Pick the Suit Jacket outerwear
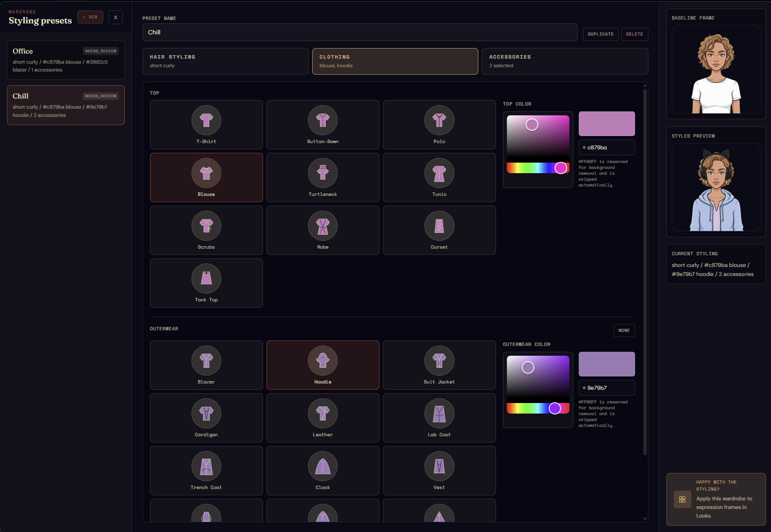This screenshot has width=771, height=532. click(x=439, y=365)
